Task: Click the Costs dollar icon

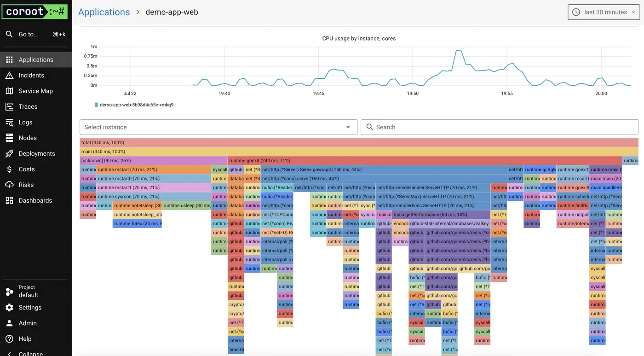Action: [9, 169]
